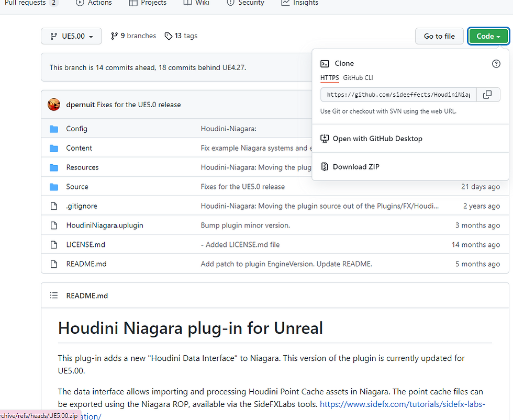Click the tags icon beside 13 tags
513x420 pixels.
click(x=168, y=36)
